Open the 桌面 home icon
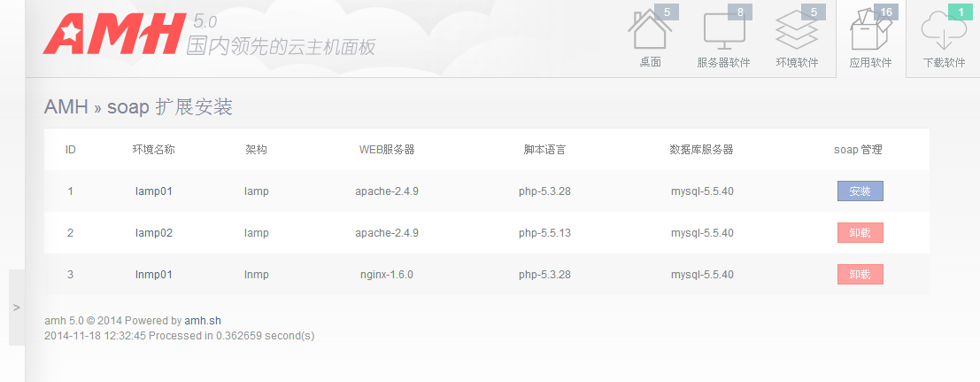Image resolution: width=980 pixels, height=382 pixels. pyautogui.click(x=649, y=34)
